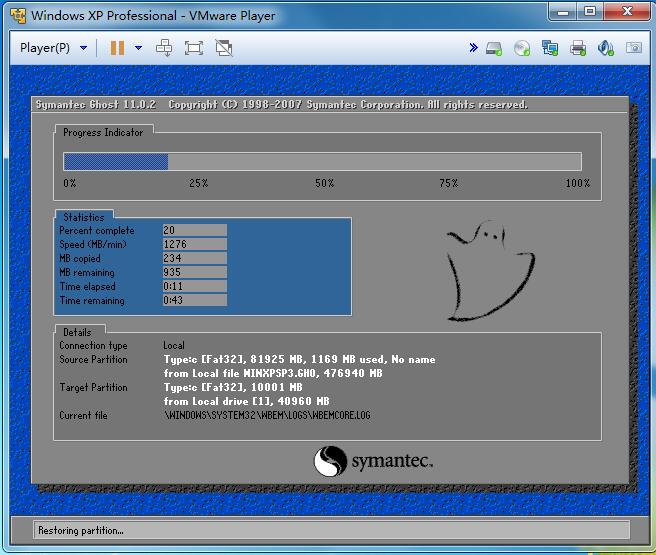
Task: Click the Symantec logo
Action: [373, 461]
